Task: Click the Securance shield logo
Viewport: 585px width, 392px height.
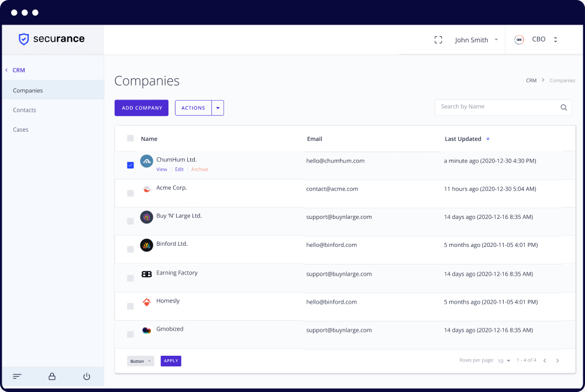Action: (x=24, y=39)
